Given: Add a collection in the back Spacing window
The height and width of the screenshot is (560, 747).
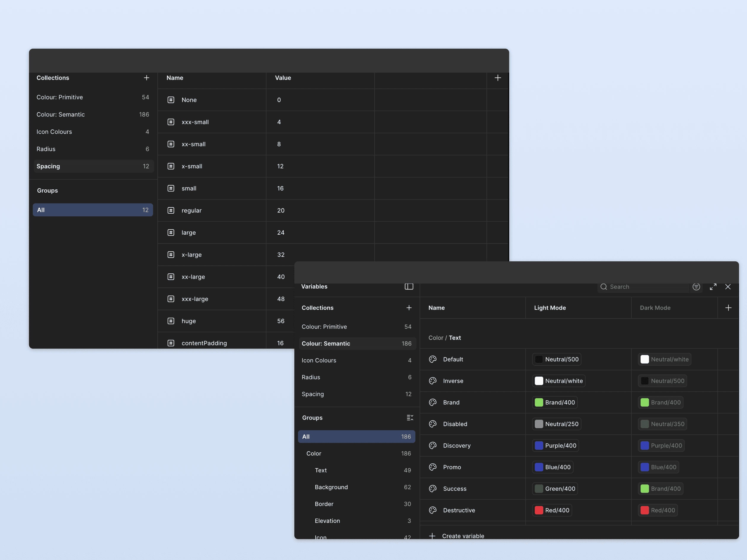Looking at the screenshot, I should coord(146,78).
